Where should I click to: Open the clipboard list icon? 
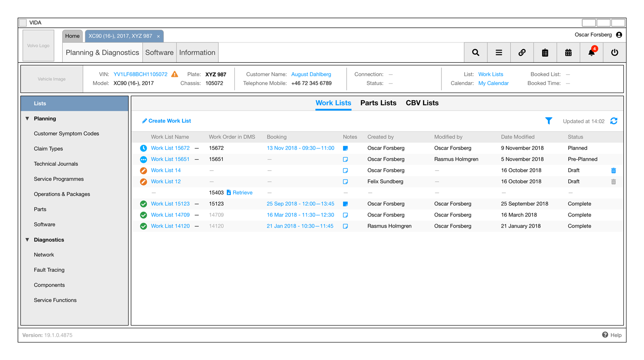545,52
